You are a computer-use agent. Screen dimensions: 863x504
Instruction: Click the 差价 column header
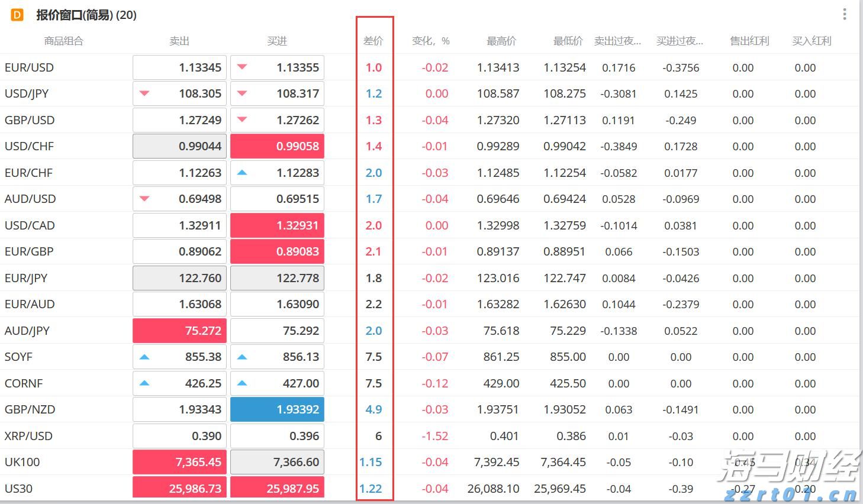coord(373,40)
